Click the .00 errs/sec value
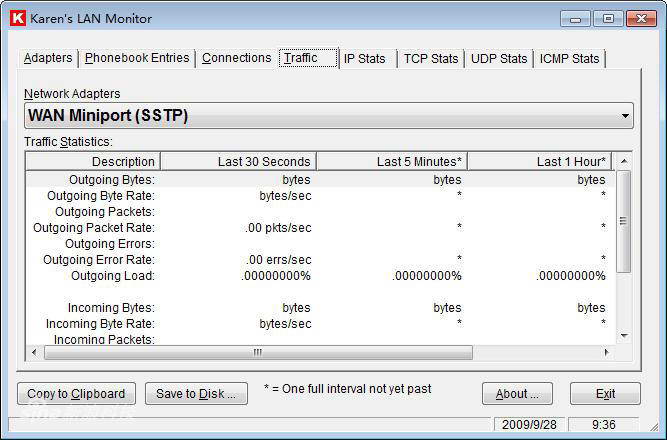Image resolution: width=667 pixels, height=440 pixels. [278, 260]
